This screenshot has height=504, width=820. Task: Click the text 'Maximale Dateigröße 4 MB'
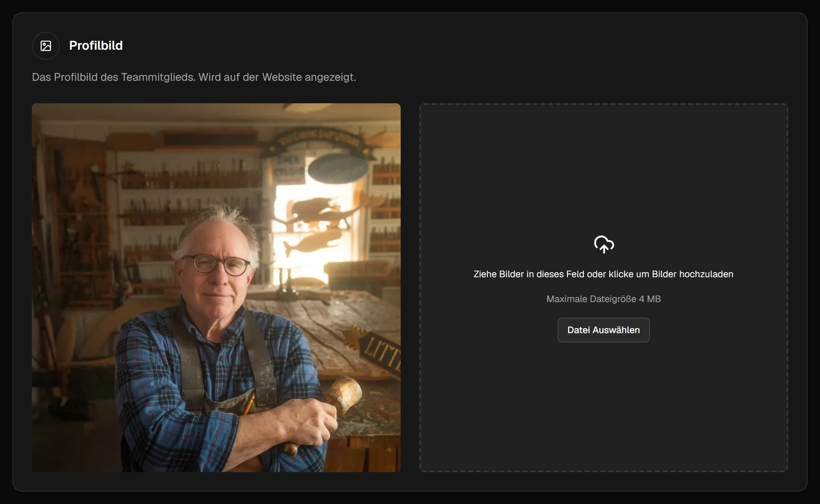pyautogui.click(x=603, y=299)
